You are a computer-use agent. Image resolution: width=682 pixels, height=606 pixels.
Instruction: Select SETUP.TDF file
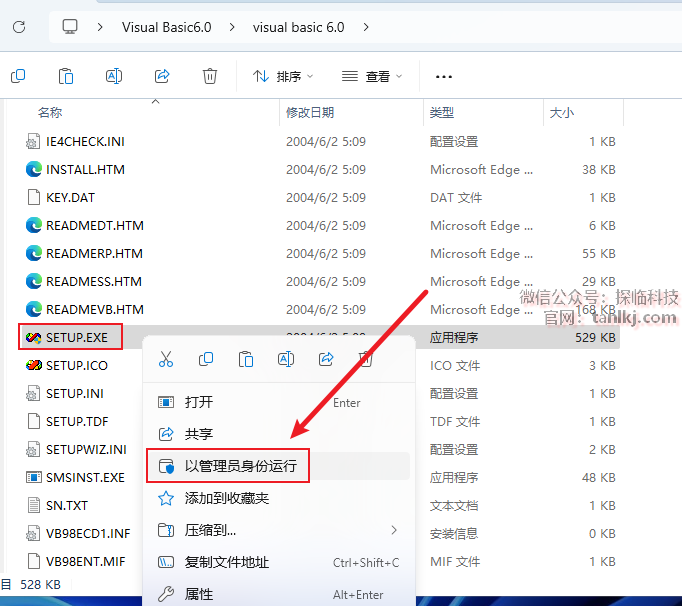[x=77, y=422]
